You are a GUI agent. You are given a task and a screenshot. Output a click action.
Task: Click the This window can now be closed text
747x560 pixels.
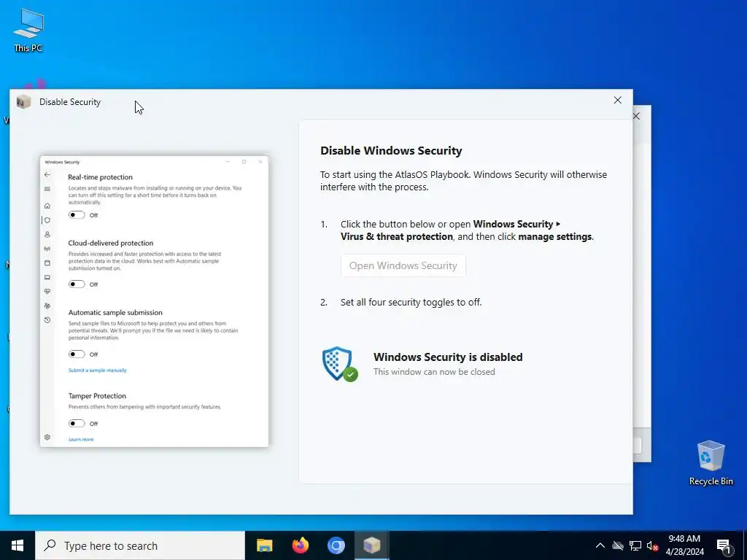click(434, 372)
